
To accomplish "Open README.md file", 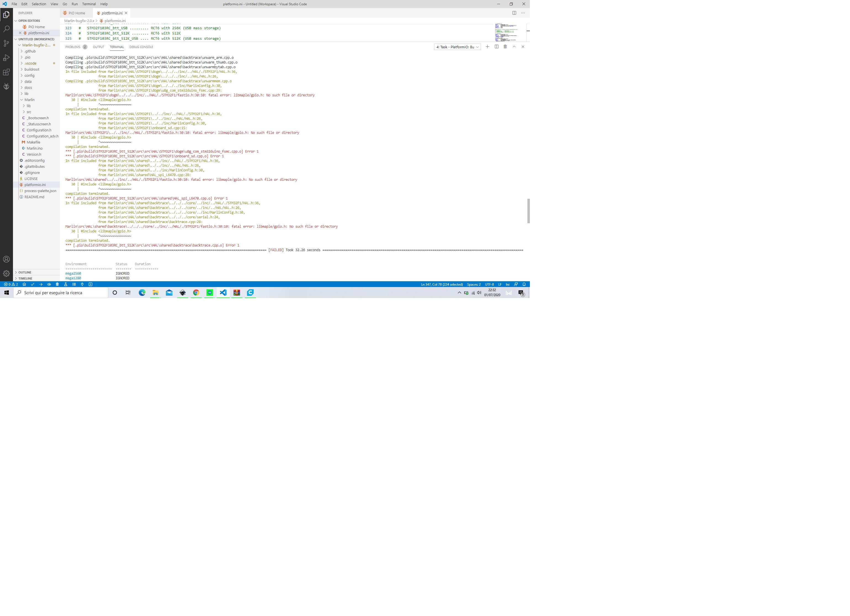I will point(34,197).
